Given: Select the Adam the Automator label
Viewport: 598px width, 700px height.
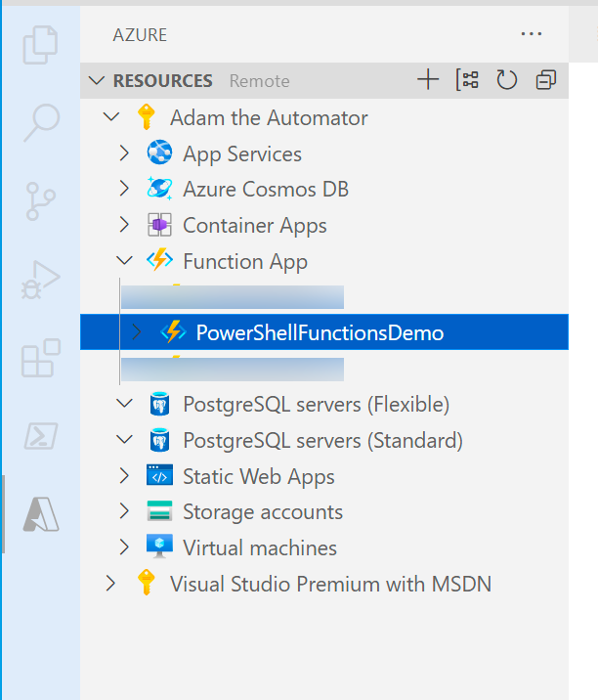Looking at the screenshot, I should coord(269,118).
